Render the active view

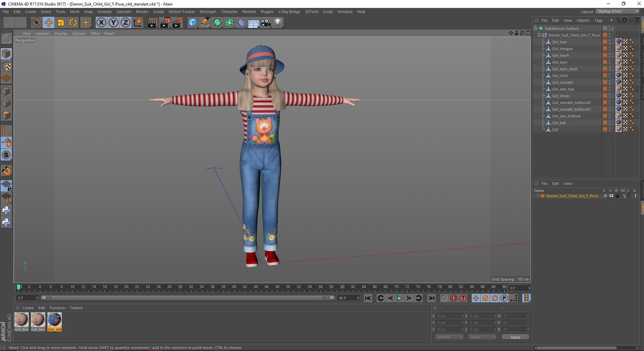(152, 22)
